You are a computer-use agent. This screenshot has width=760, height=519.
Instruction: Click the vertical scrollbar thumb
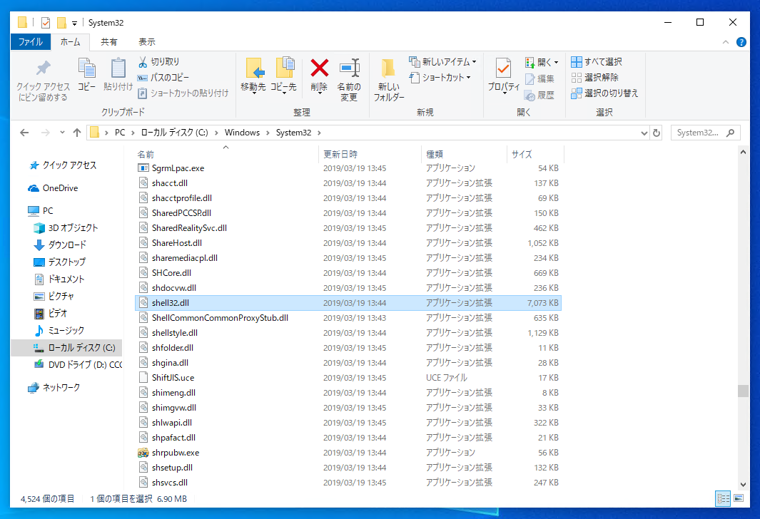(x=743, y=391)
